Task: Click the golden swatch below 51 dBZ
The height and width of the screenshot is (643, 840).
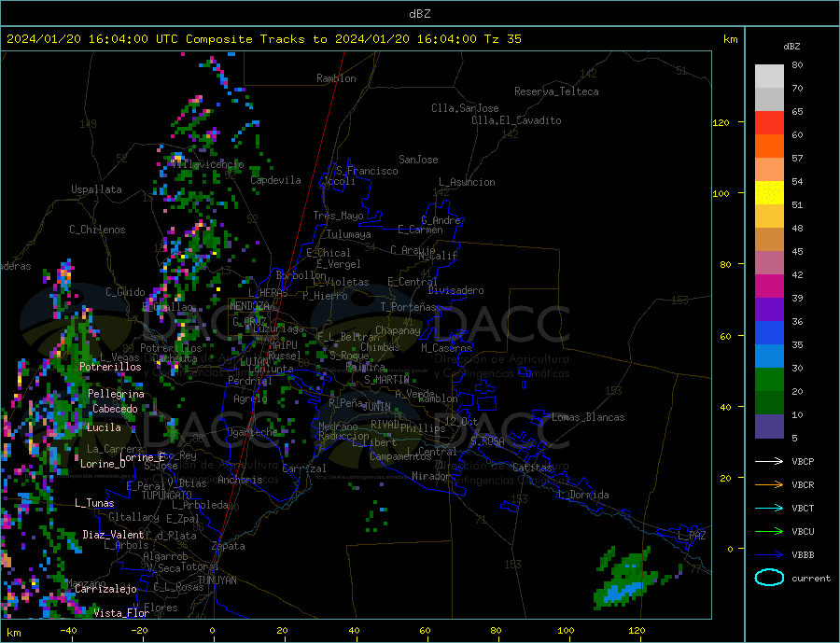Action: pos(769,216)
